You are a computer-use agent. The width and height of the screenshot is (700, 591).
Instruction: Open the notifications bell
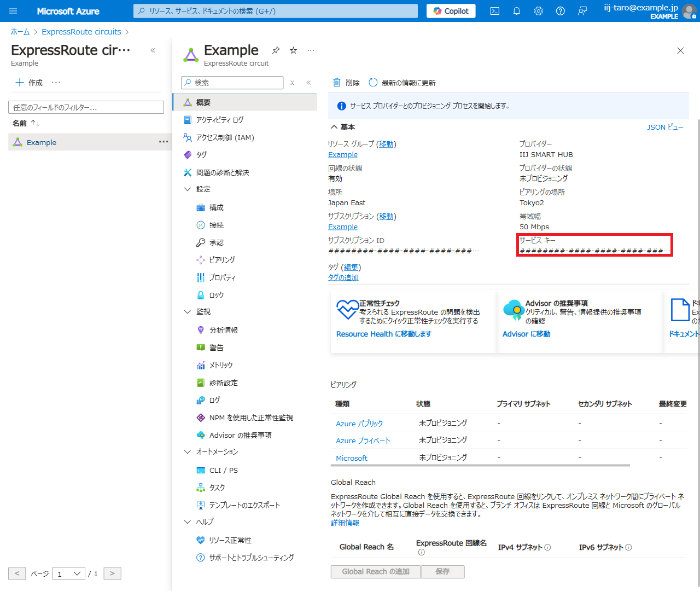517,11
